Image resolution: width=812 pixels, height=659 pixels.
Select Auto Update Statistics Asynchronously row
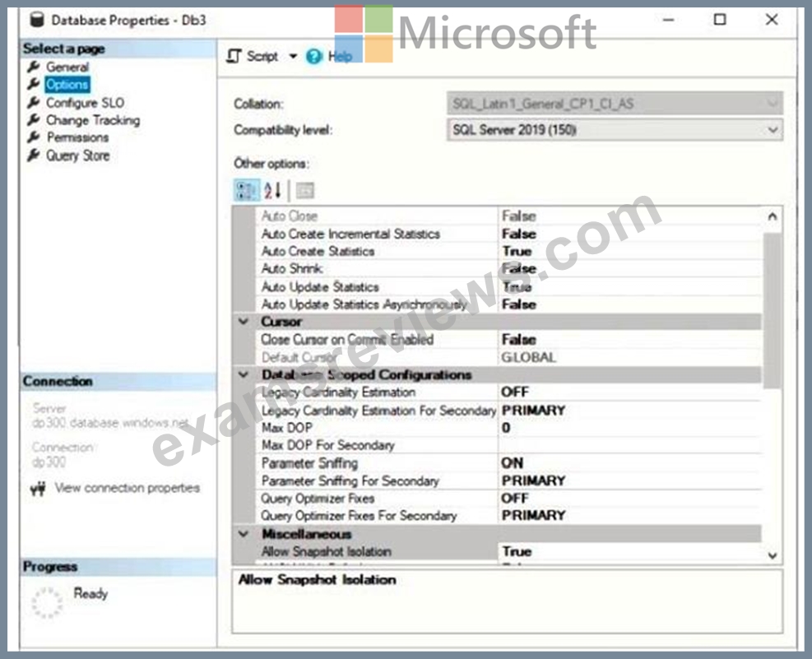[509, 304]
